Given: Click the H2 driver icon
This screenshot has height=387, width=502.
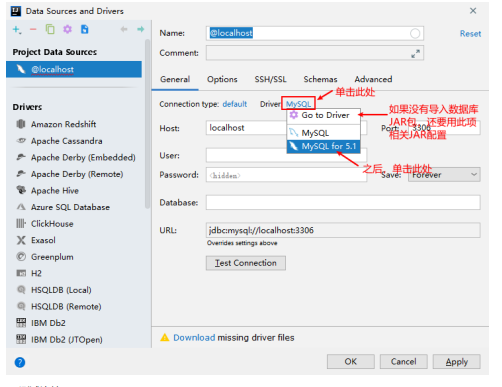Looking at the screenshot, I should tap(21, 273).
